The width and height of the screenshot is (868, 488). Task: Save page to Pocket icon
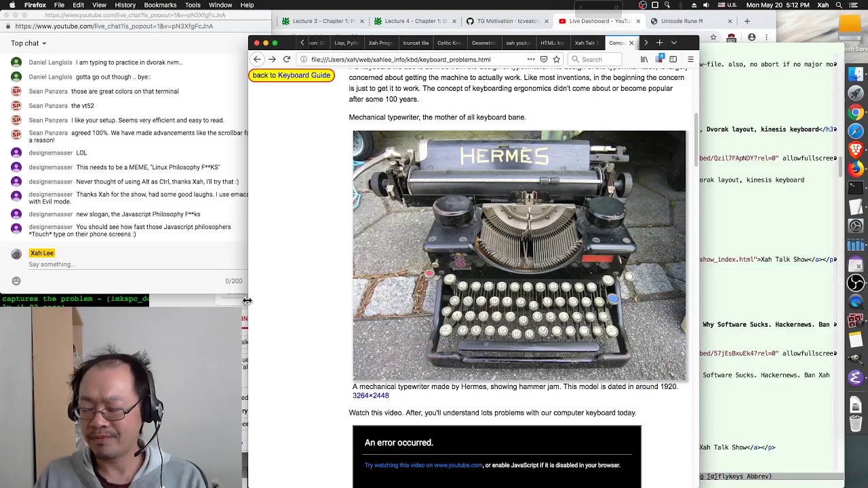pyautogui.click(x=544, y=60)
